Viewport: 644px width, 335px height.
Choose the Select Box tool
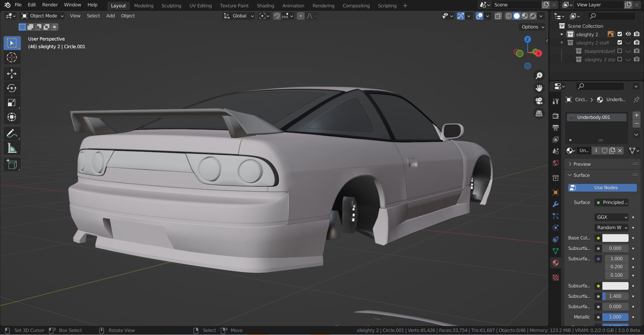[x=12, y=43]
